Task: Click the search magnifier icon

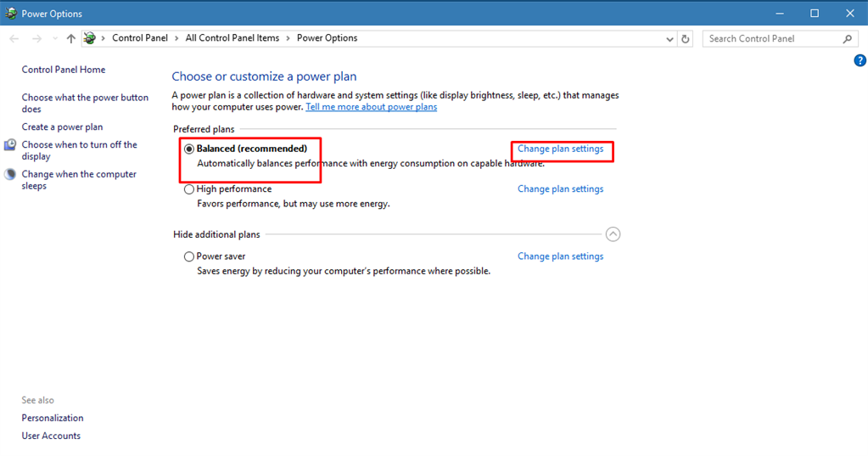Action: (x=847, y=39)
